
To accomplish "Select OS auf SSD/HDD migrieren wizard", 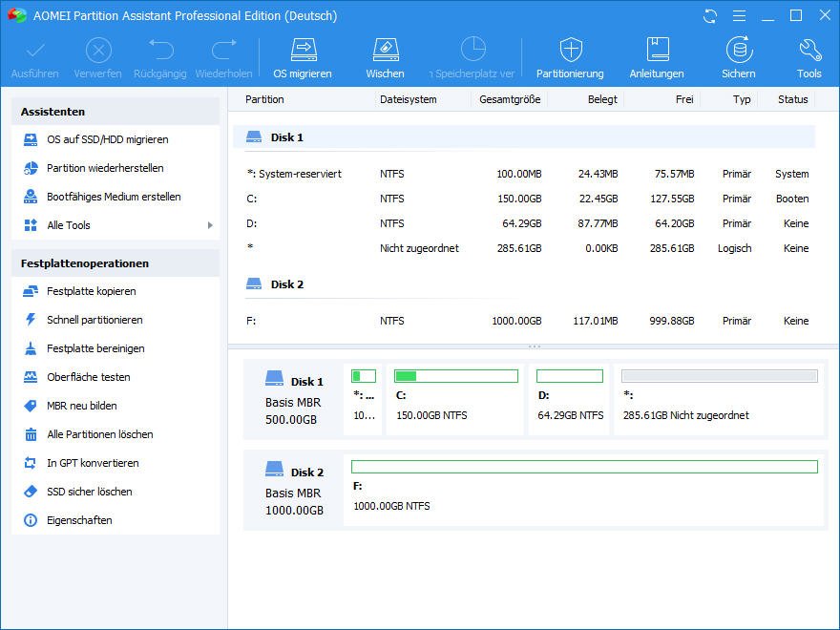I will pos(107,139).
